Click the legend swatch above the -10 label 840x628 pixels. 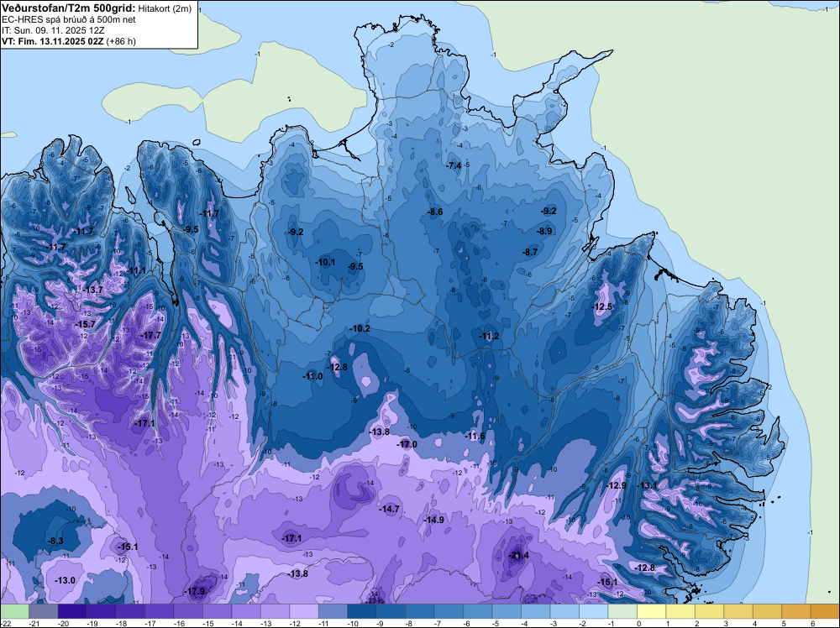pos(361,611)
